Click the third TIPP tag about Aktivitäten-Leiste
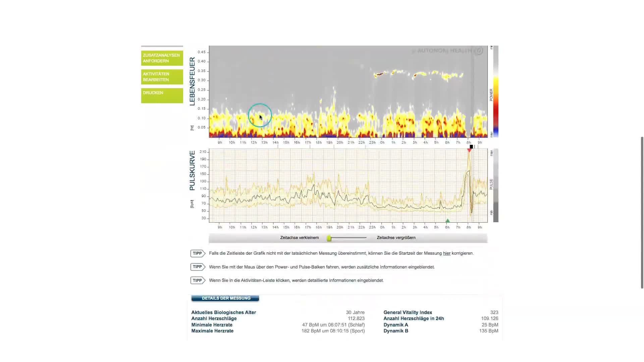The image size is (644, 362). 198,281
